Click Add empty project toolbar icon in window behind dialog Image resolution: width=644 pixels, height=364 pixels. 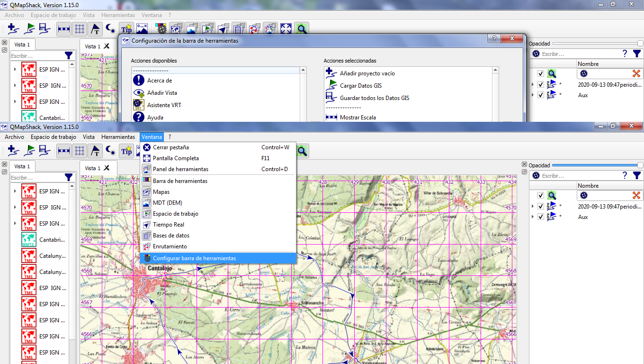pyautogui.click(x=14, y=29)
